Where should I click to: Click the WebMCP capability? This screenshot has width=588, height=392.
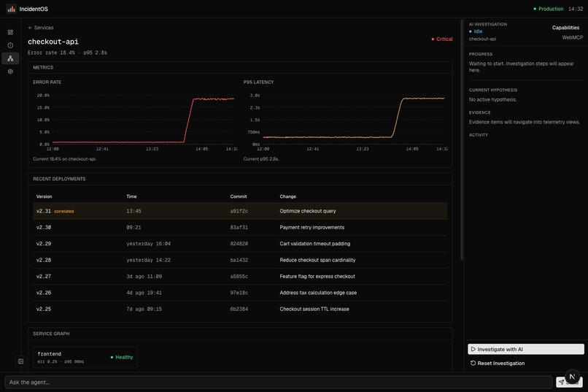coord(572,37)
